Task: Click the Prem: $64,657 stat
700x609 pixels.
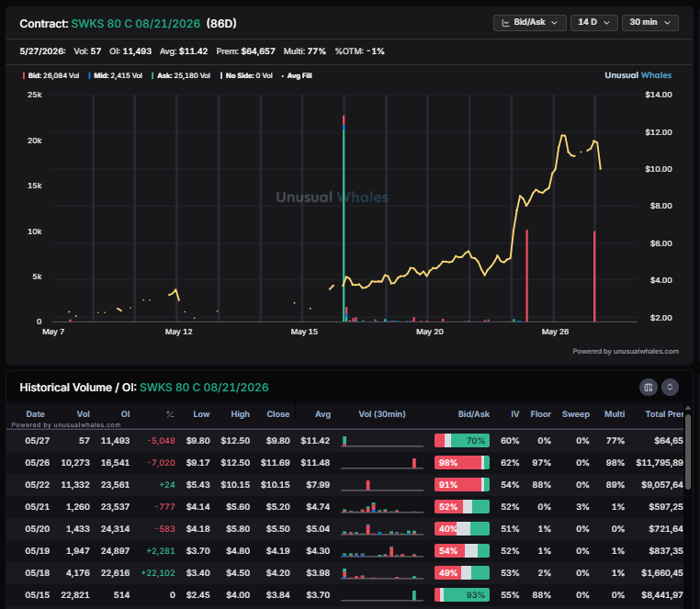Action: (x=245, y=51)
